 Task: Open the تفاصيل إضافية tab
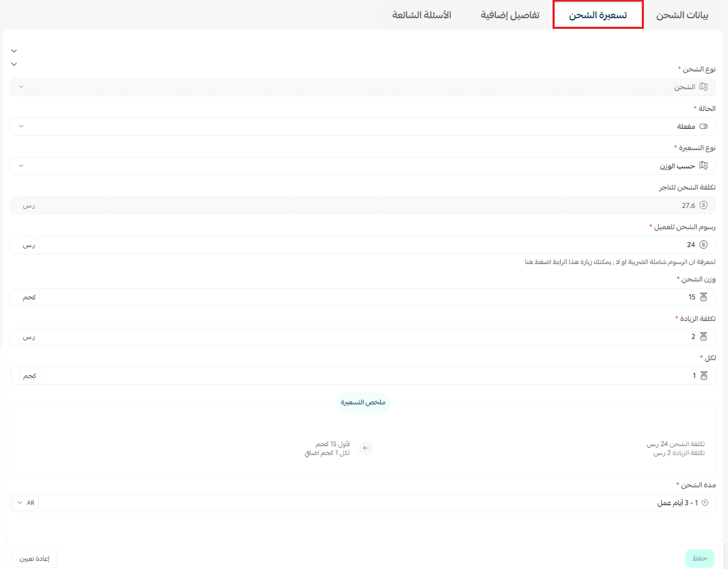[x=510, y=15]
